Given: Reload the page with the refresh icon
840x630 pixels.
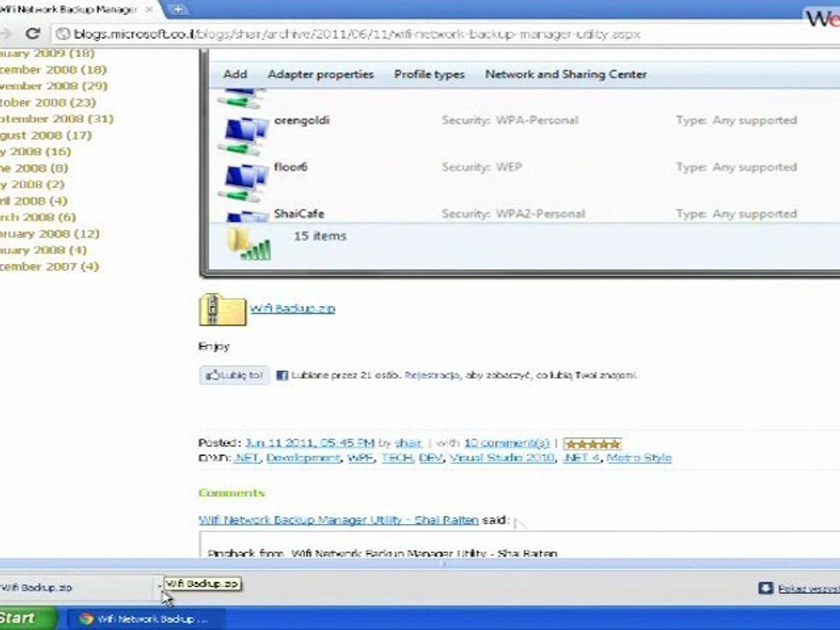Looking at the screenshot, I should (x=33, y=34).
